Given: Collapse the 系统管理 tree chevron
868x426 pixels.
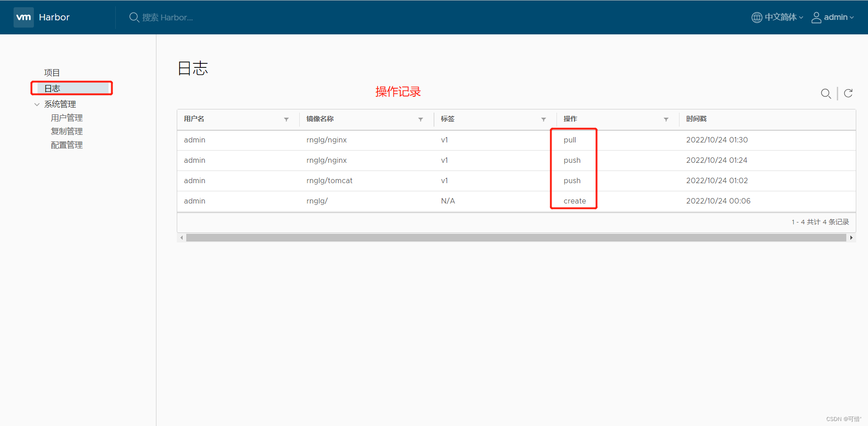Looking at the screenshot, I should 37,104.
